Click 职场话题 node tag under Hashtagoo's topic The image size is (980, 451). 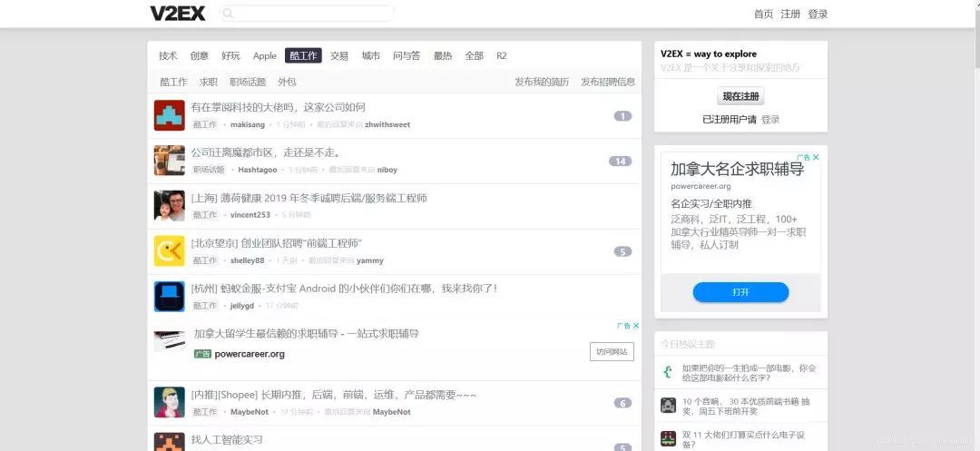[x=208, y=170]
